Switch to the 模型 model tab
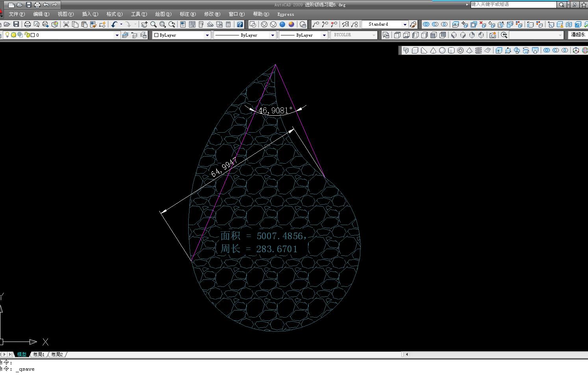This screenshot has width=588, height=375. point(22,355)
